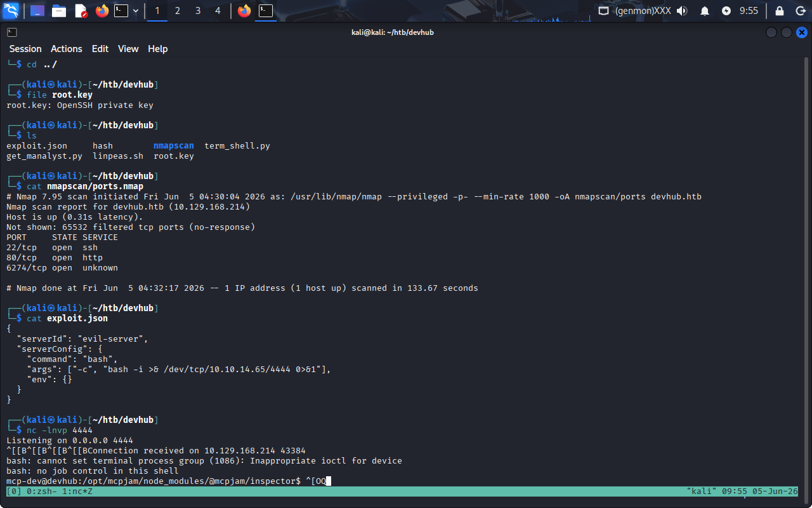Click the 'nc -lnvp 4444' command
The height and width of the screenshot is (508, 812).
tap(60, 431)
